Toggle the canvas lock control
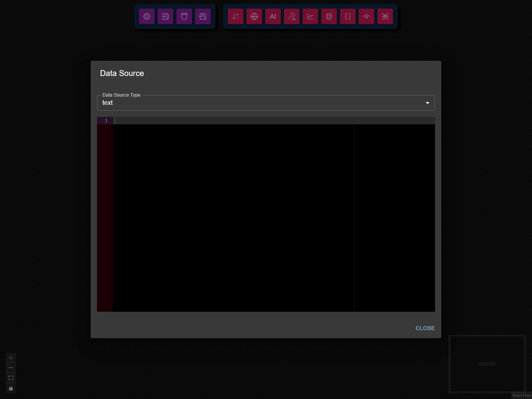Screen dimensions: 532x399 coord(11,388)
